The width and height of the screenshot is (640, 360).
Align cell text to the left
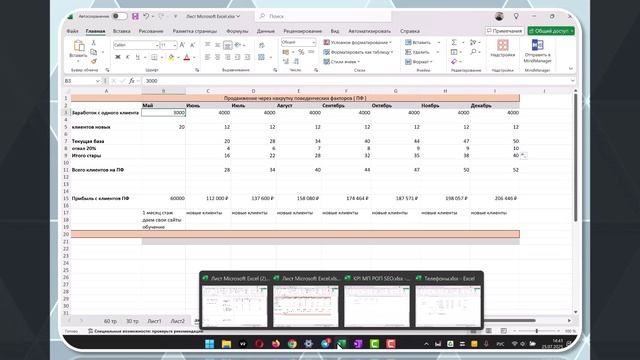coord(208,57)
